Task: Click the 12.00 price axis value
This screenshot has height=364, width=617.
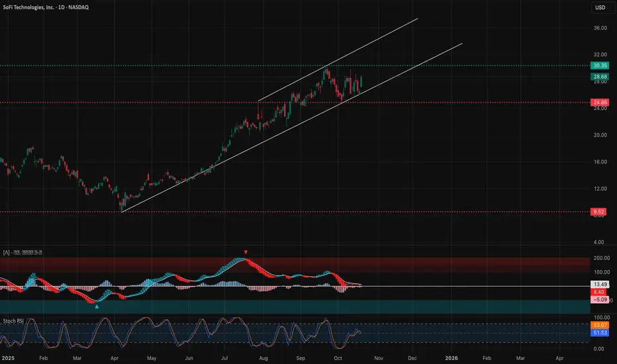Action: coord(600,189)
